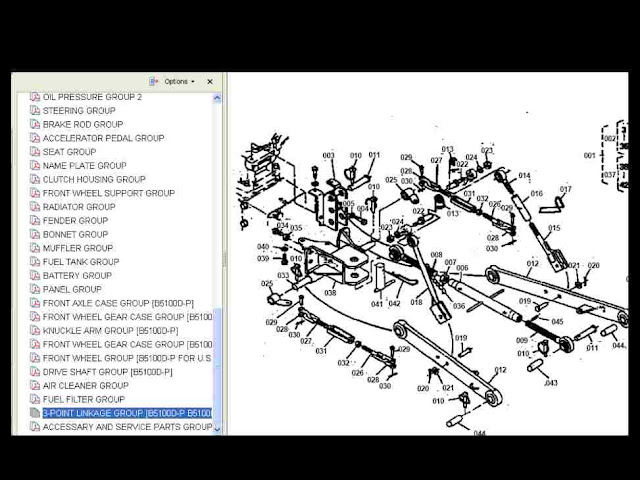Open ACCELERATOR PEDAL GROUP bookmark
The image size is (640, 480).
point(104,138)
